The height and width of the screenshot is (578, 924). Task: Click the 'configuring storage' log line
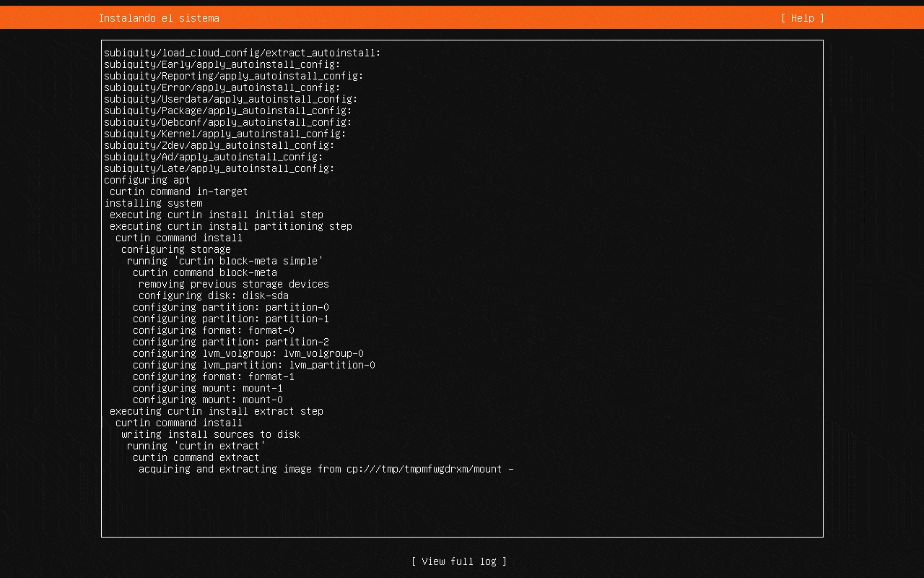pyautogui.click(x=176, y=249)
